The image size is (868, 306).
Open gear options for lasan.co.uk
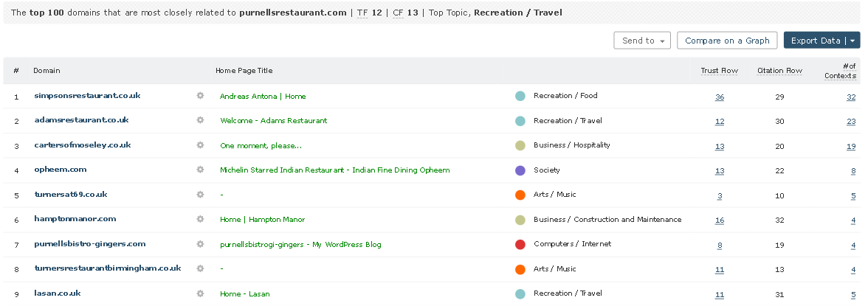(200, 293)
